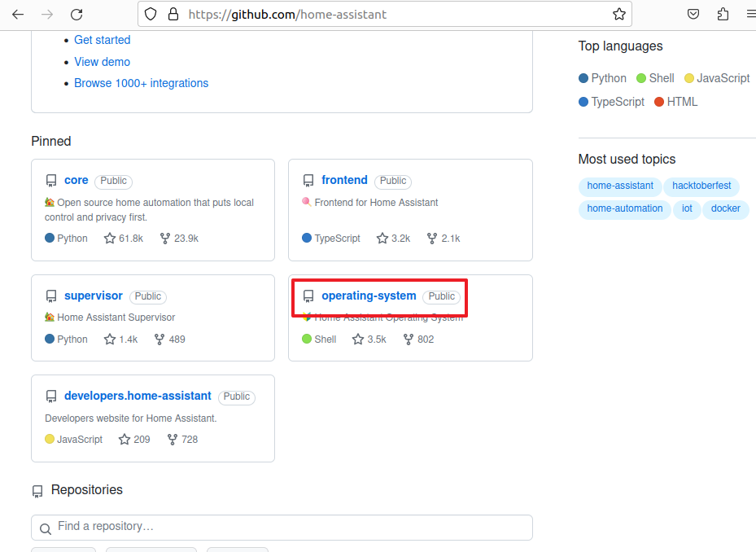Open the supervisor repository
This screenshot has height=552, width=756.
pyautogui.click(x=94, y=296)
